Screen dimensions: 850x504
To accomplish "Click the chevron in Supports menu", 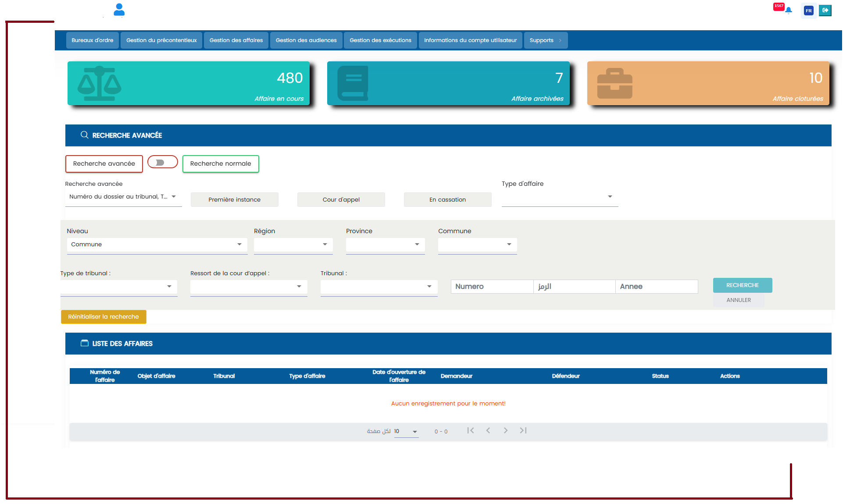I will pos(560,40).
